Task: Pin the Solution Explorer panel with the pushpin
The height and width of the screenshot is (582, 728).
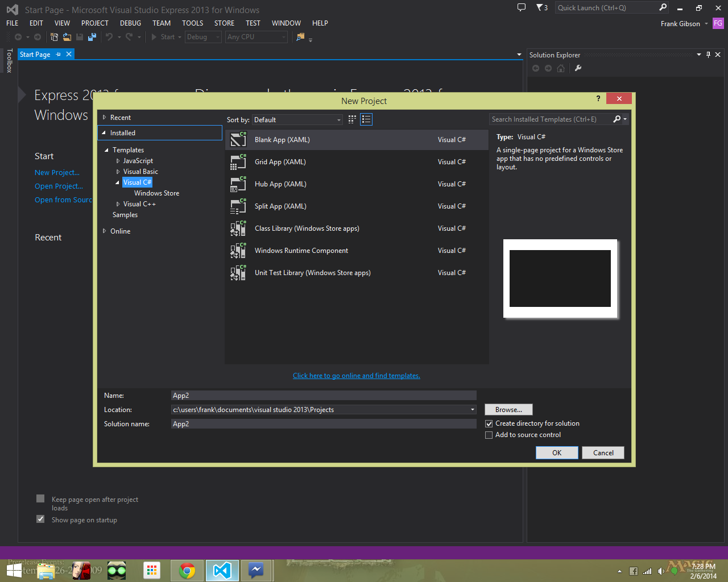Action: [708, 55]
